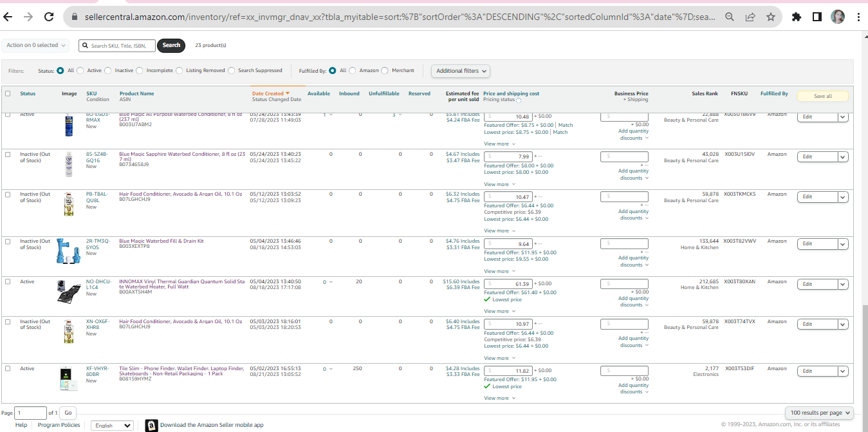Click the page number input field
This screenshot has width=868, height=432.
pos(31,413)
